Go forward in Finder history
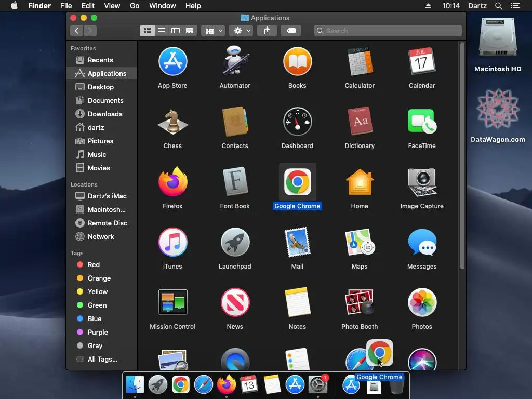This screenshot has width=532, height=399. tap(90, 31)
